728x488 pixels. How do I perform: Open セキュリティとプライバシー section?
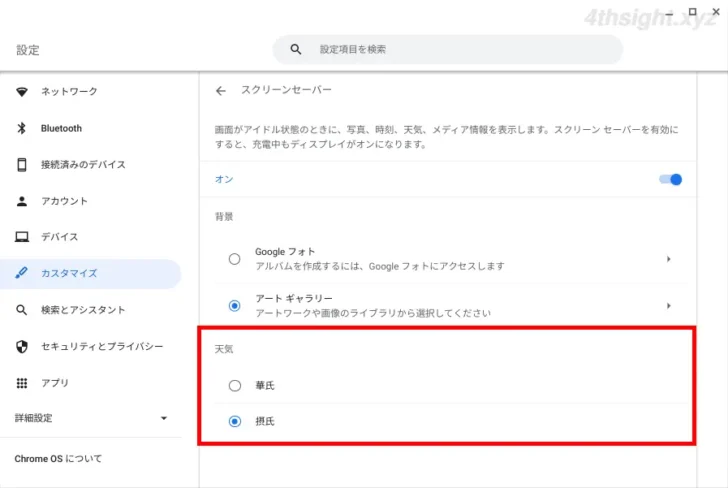91,346
